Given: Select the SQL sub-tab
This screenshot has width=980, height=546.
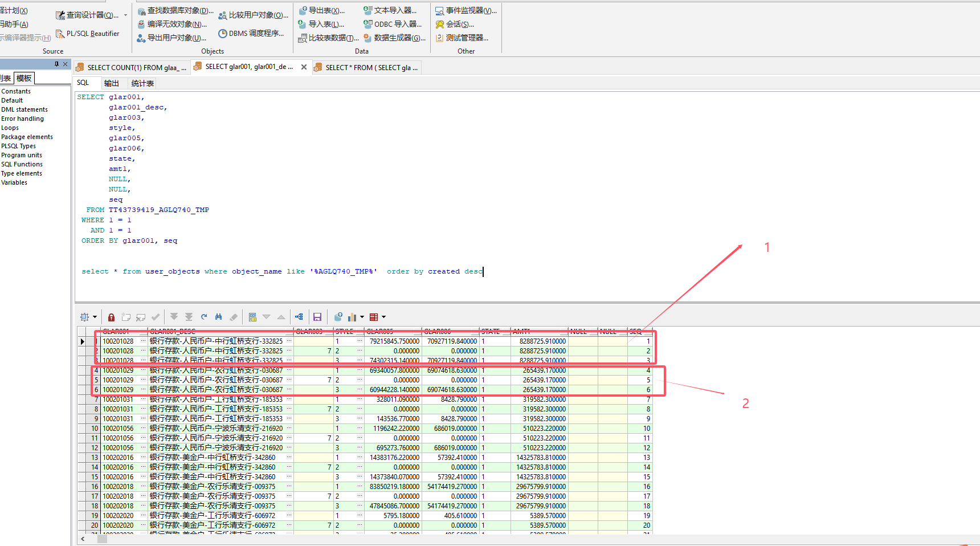Looking at the screenshot, I should tap(83, 83).
